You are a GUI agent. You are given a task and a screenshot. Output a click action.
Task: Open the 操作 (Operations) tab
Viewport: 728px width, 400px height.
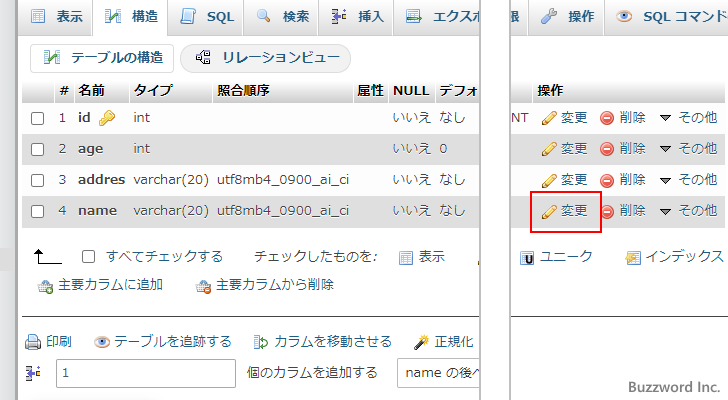566,17
